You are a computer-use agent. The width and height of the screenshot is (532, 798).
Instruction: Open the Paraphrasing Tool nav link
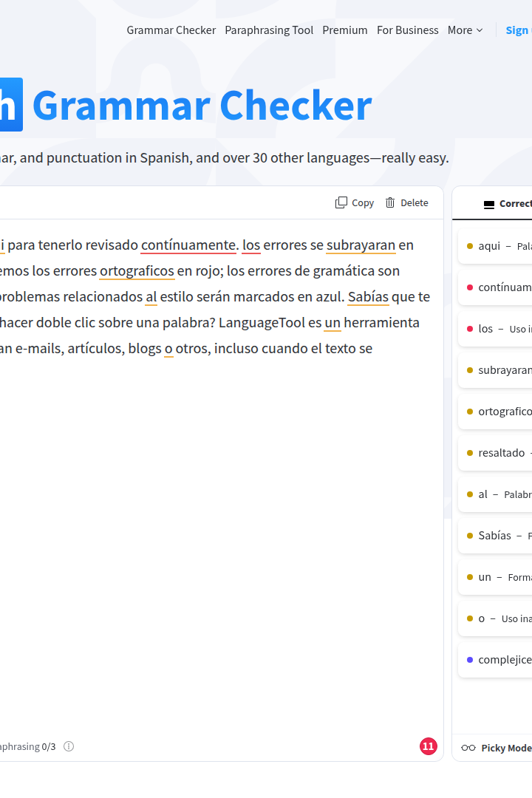(x=269, y=30)
